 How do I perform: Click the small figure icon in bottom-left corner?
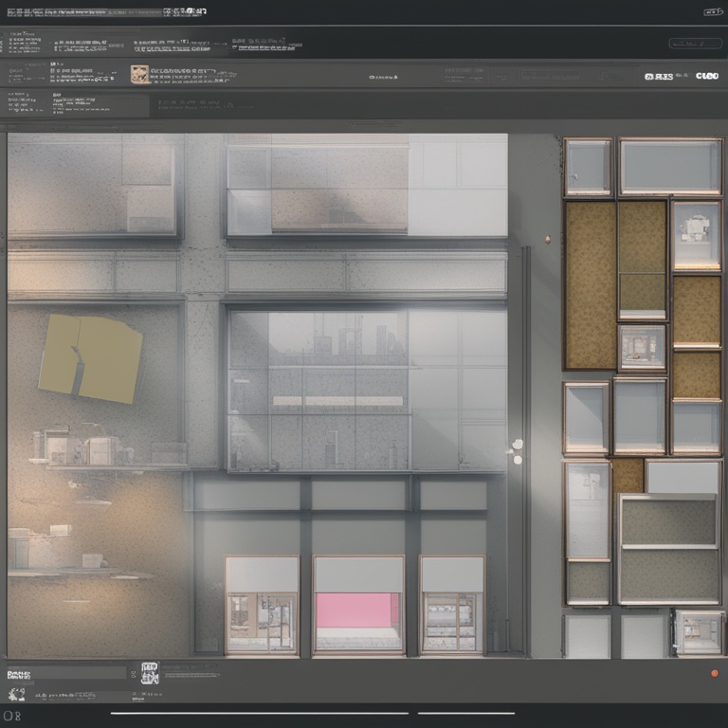[x=17, y=695]
